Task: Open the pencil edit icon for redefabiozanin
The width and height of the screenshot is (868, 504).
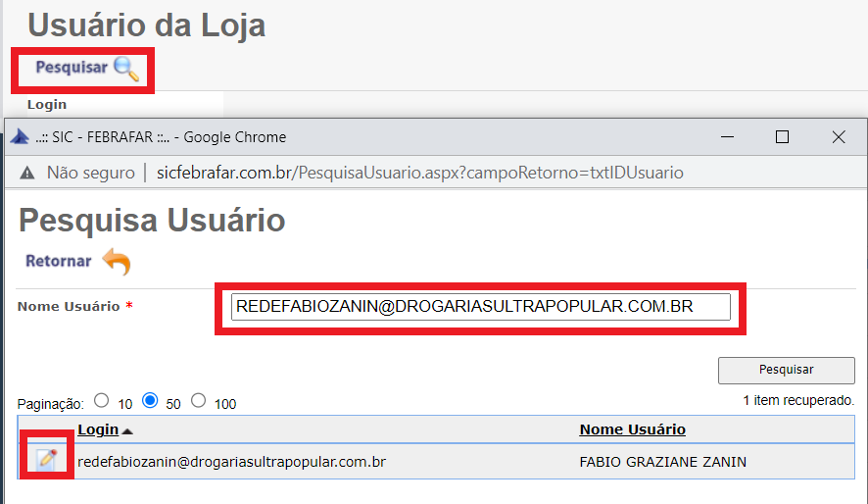Action: (46, 460)
